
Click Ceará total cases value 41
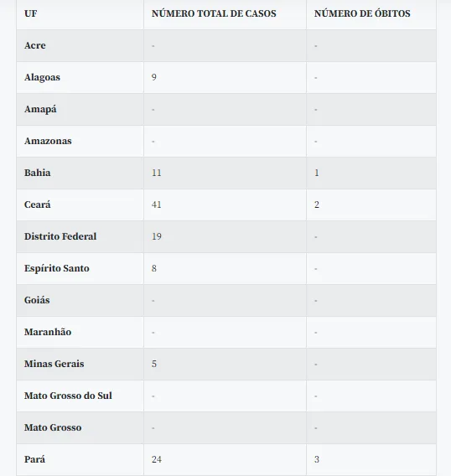click(x=157, y=204)
